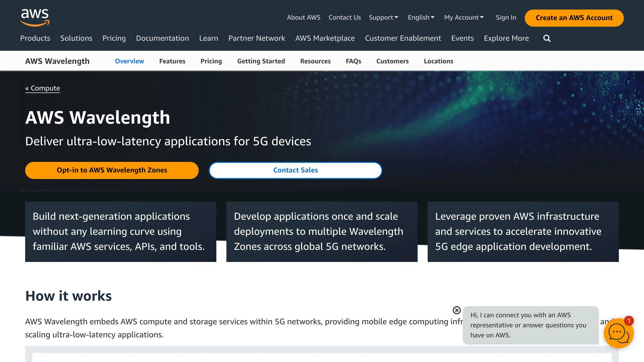
Task: Click 'Deliver ultra-low-latency applications for 5G devices'
Action: (x=168, y=141)
